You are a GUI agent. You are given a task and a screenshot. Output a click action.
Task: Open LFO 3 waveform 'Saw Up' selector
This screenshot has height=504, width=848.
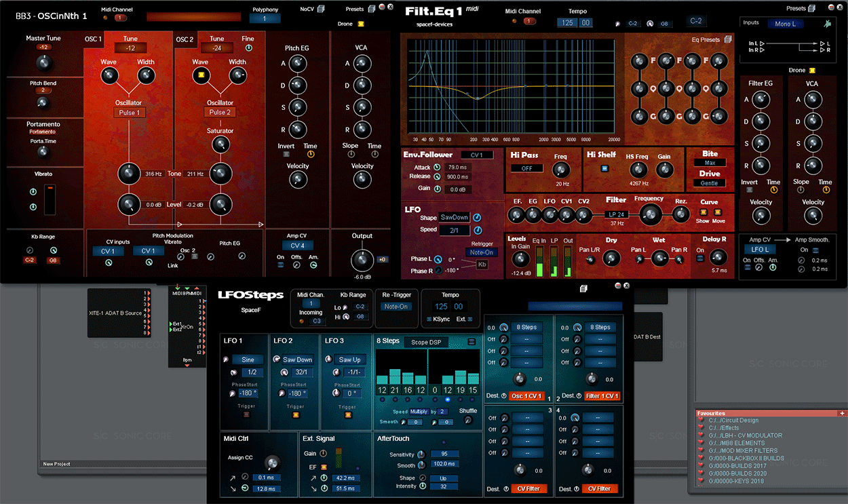(x=349, y=360)
